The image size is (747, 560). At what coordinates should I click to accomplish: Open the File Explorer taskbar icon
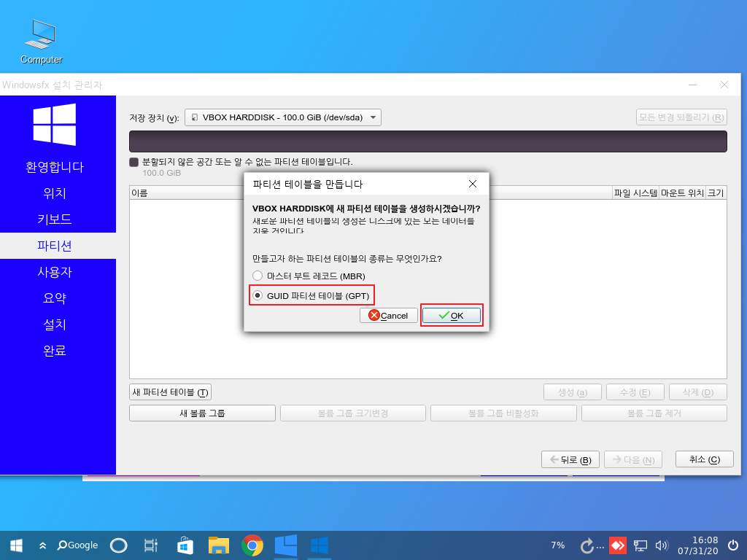point(219,545)
